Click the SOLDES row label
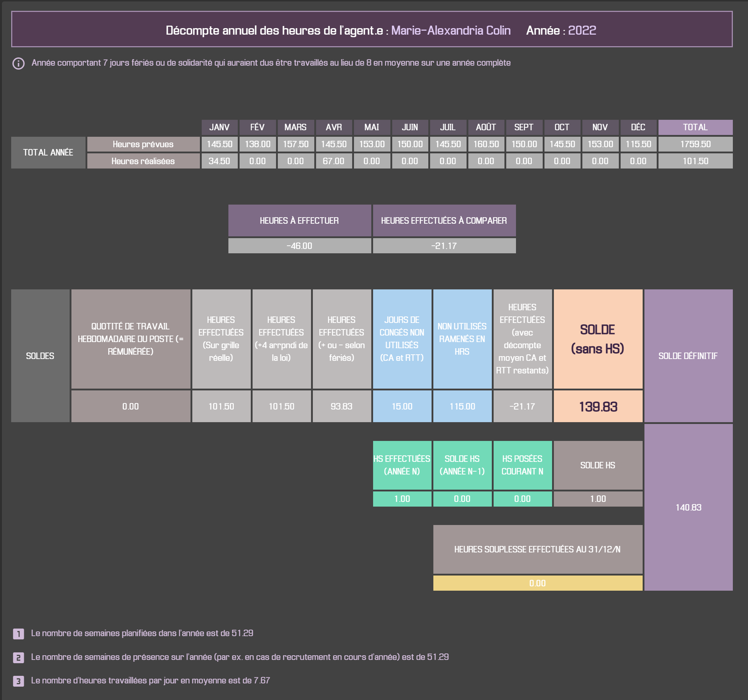 click(40, 356)
